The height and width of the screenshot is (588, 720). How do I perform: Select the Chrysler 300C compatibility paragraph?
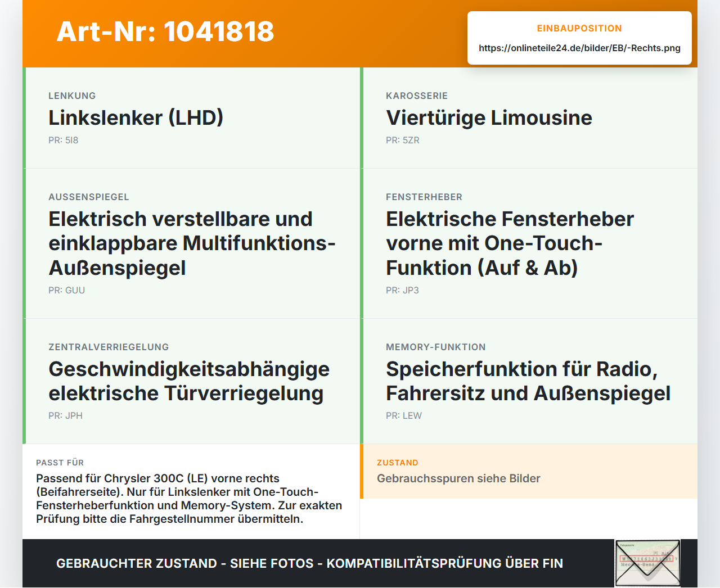click(x=189, y=499)
